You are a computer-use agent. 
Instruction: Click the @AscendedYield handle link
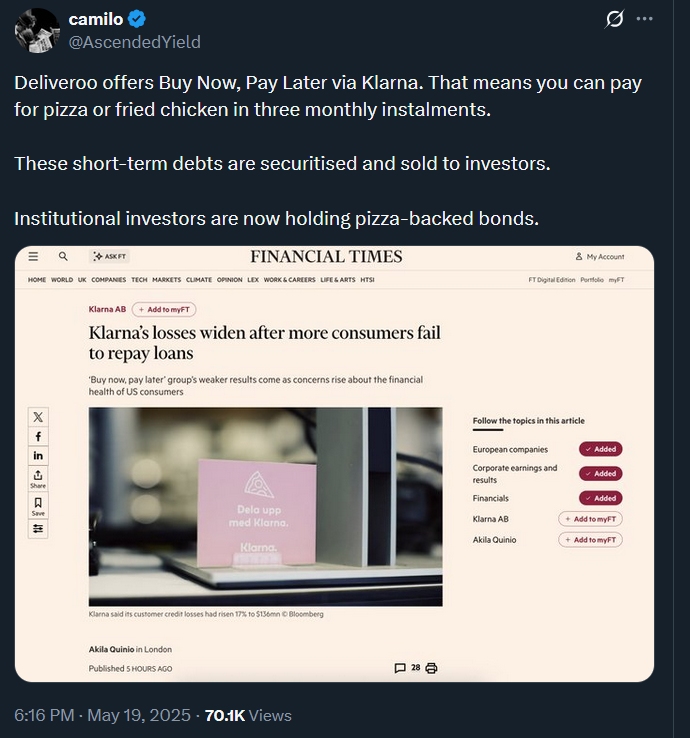pyautogui.click(x=135, y=42)
